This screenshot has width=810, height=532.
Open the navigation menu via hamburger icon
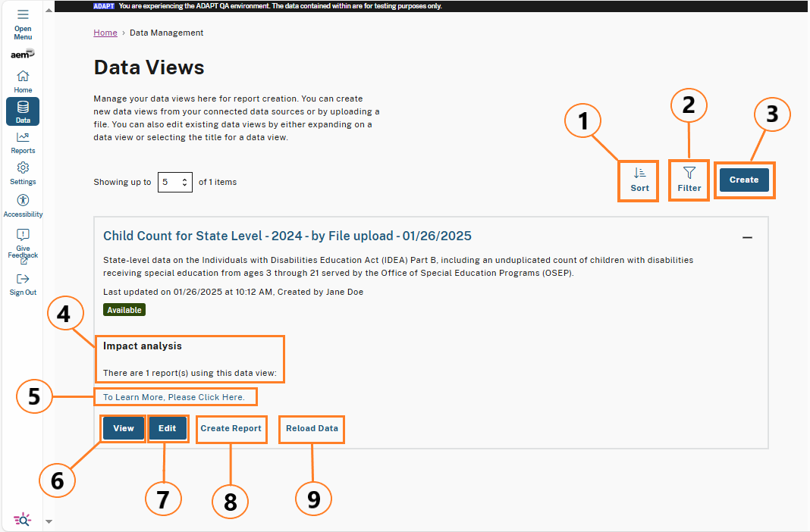(x=23, y=14)
